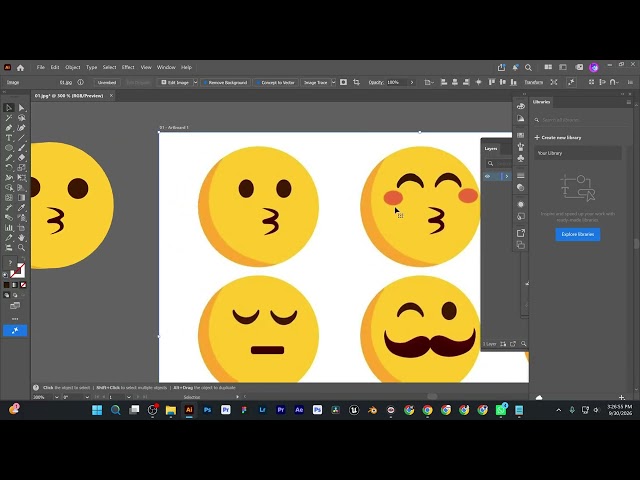This screenshot has height=480, width=640.
Task: Open the zoom level dropdown in status bar
Action: [x=56, y=397]
